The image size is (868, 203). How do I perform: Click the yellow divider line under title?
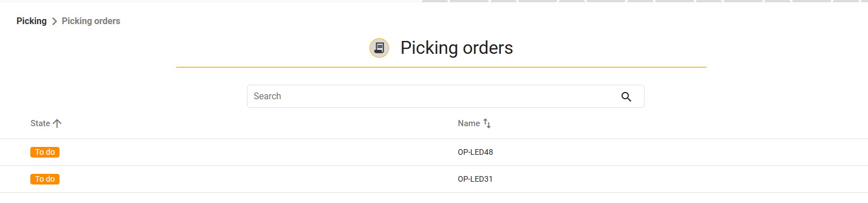441,67
